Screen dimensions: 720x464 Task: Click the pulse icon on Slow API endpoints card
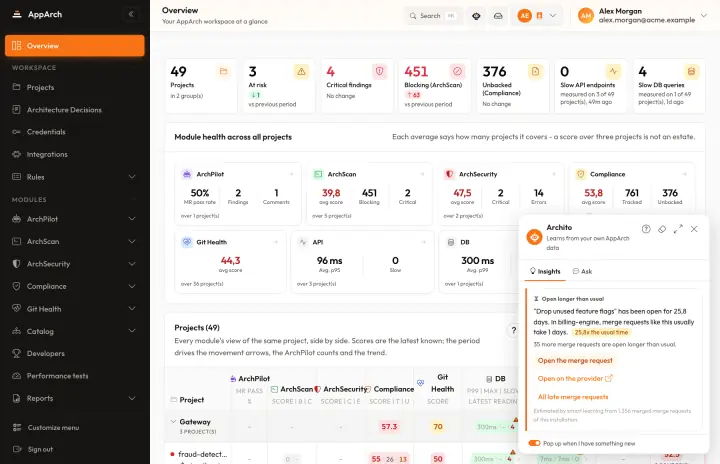coord(613,71)
